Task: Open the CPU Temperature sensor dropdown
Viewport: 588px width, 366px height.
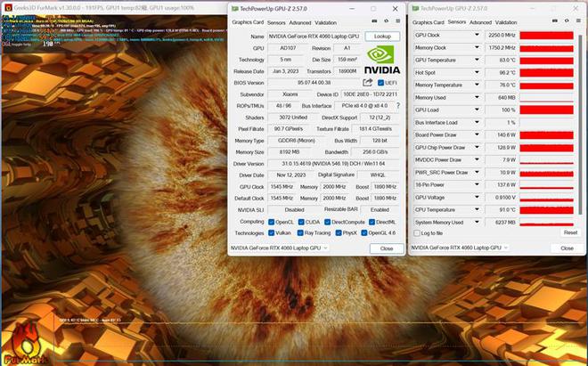Action: (477, 209)
